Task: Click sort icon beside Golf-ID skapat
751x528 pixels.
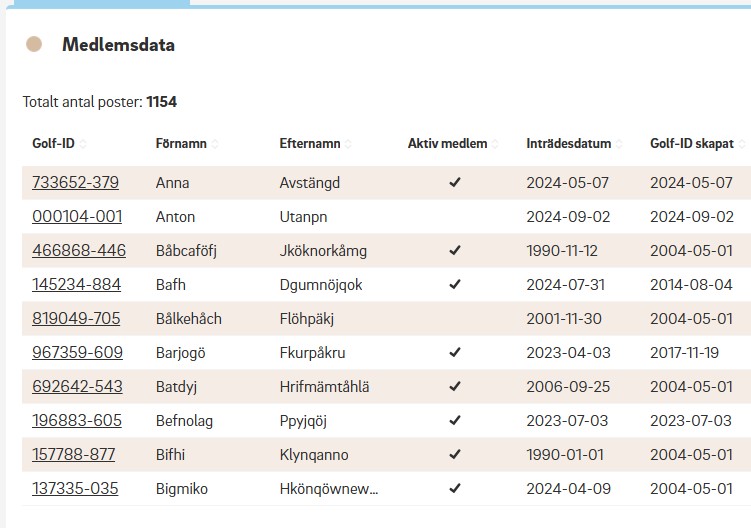Action: coord(742,144)
